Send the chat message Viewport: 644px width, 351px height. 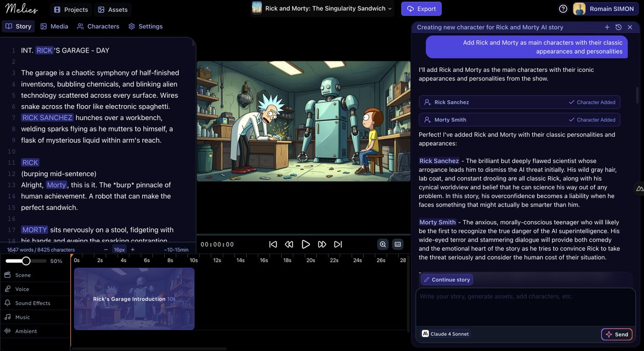617,334
